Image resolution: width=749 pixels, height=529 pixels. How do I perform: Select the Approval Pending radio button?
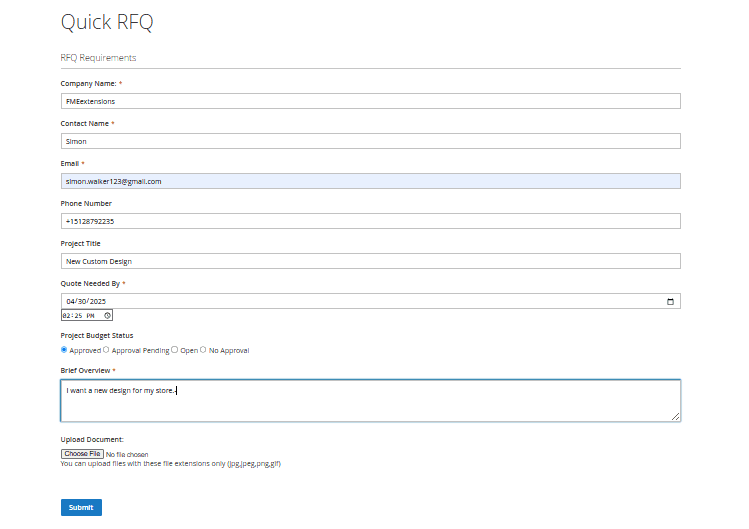point(106,350)
